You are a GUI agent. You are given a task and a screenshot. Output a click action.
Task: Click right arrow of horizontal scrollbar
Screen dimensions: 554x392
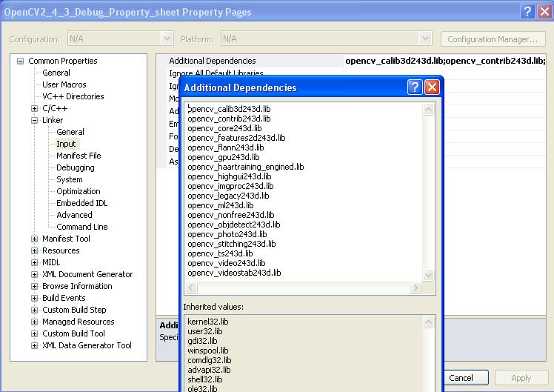[x=415, y=288]
